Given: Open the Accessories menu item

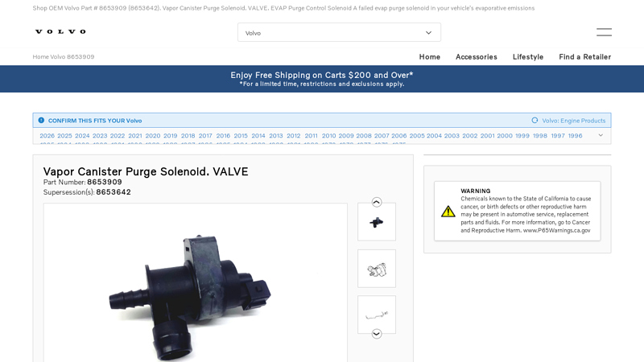Looking at the screenshot, I should click(x=476, y=57).
